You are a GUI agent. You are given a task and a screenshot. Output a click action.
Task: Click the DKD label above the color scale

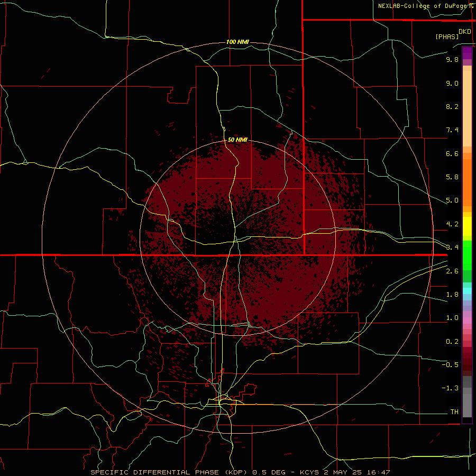pyautogui.click(x=465, y=32)
